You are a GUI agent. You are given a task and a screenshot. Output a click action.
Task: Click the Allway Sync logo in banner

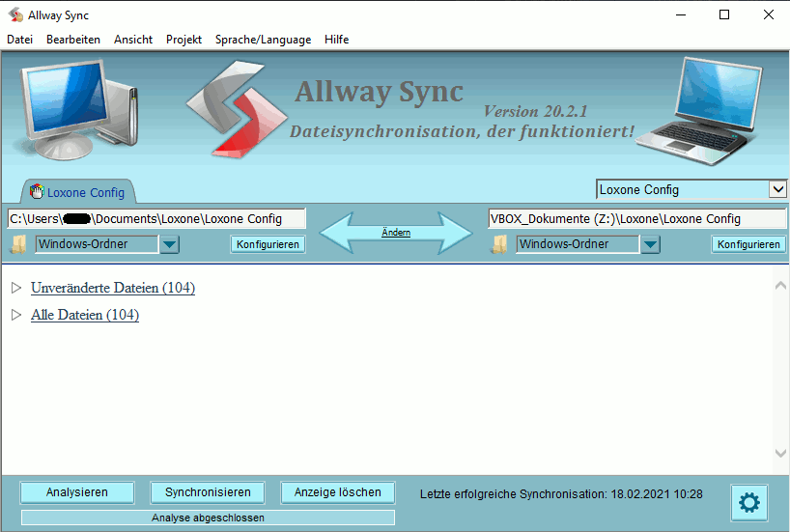[x=236, y=110]
